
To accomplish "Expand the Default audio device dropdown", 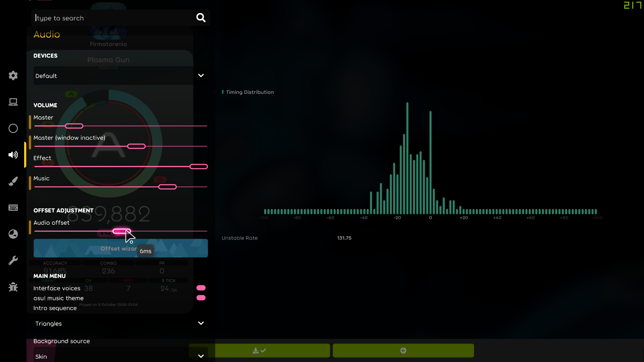I will pyautogui.click(x=201, y=75).
